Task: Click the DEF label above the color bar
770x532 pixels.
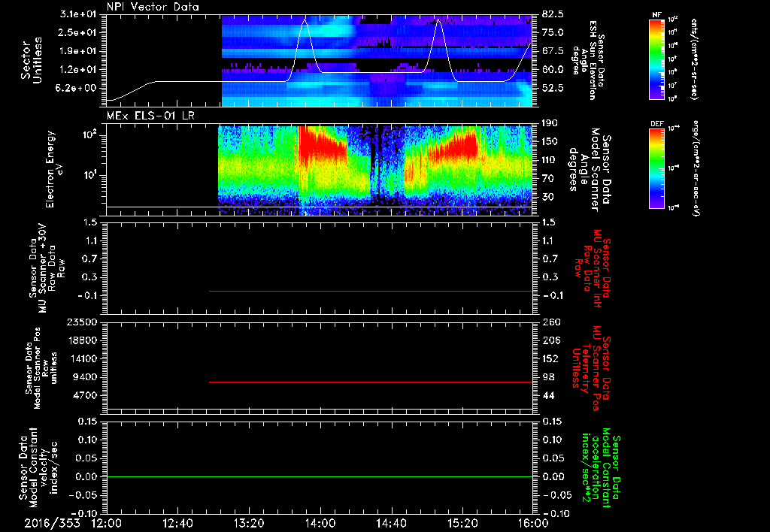Action: click(656, 124)
